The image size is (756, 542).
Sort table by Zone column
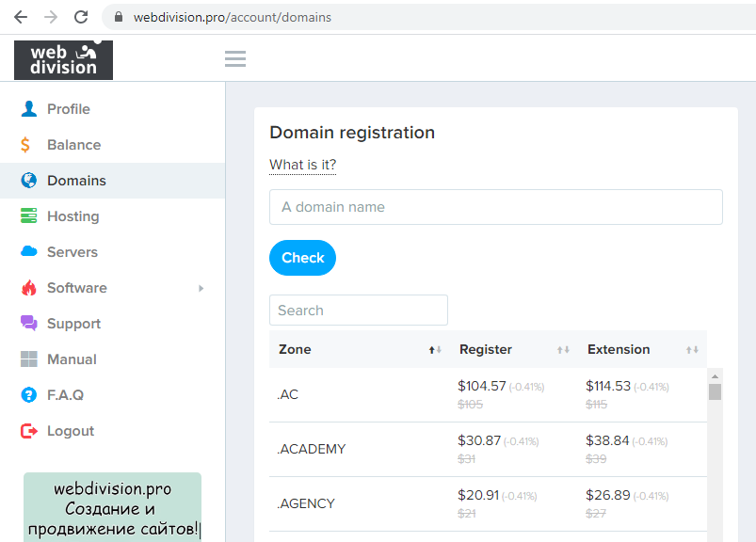[x=435, y=350]
